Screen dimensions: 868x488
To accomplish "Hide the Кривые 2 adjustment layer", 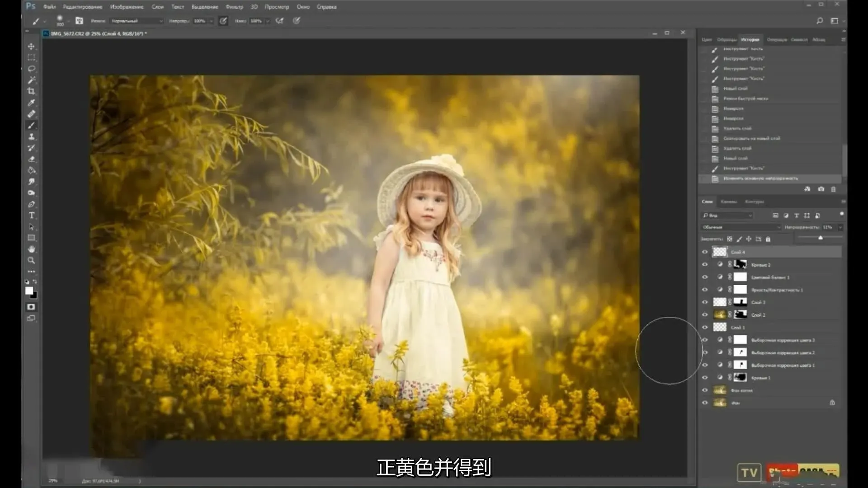I will 704,265.
